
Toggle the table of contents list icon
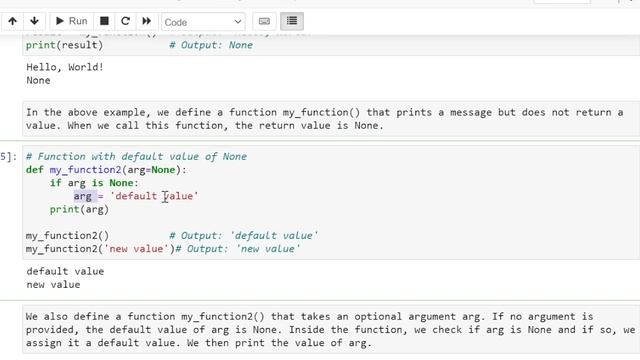pyautogui.click(x=292, y=21)
